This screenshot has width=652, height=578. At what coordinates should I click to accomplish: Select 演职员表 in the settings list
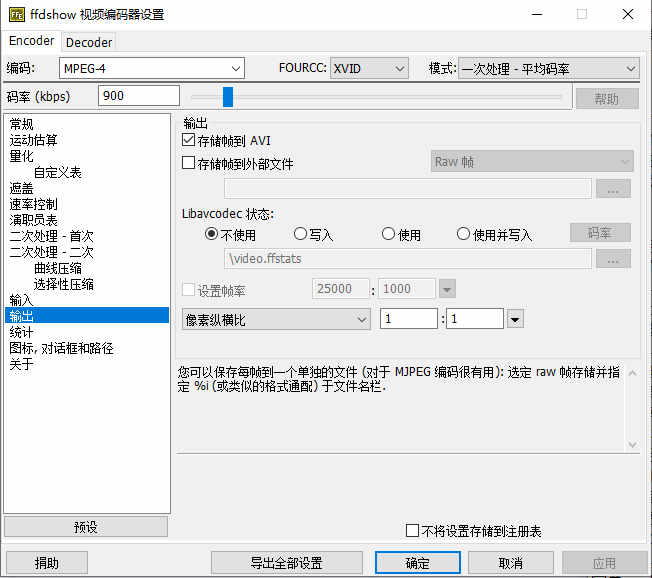(33, 220)
